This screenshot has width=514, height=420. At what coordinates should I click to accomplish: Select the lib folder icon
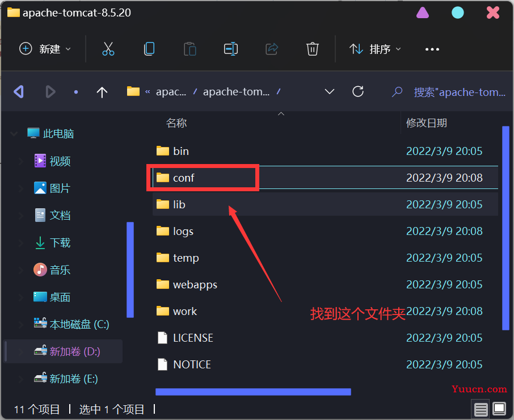tap(163, 204)
